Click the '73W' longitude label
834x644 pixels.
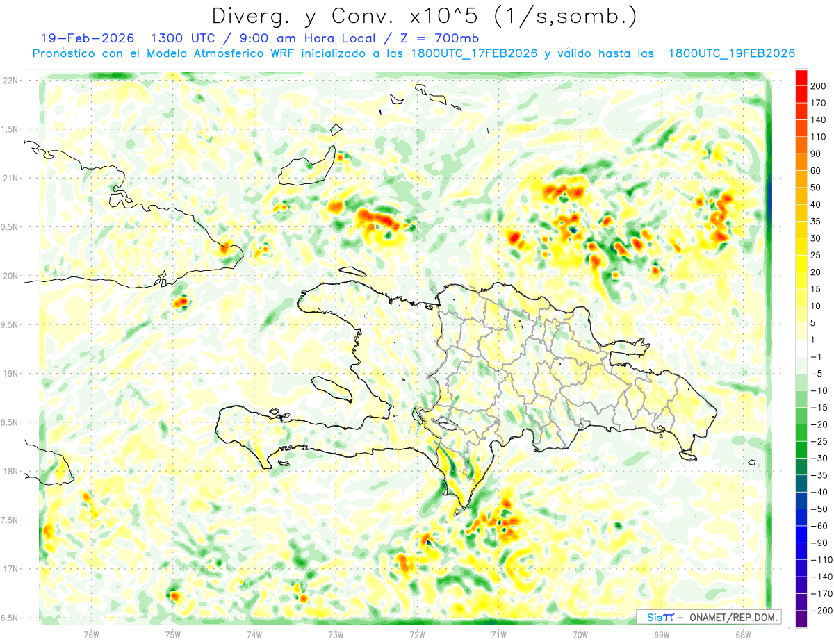click(x=336, y=634)
